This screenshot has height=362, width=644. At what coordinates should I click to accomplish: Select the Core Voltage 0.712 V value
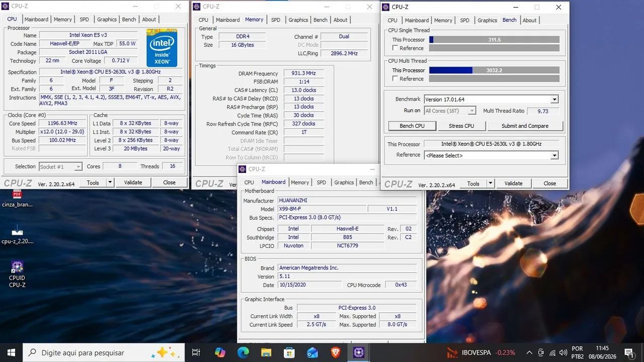121,61
